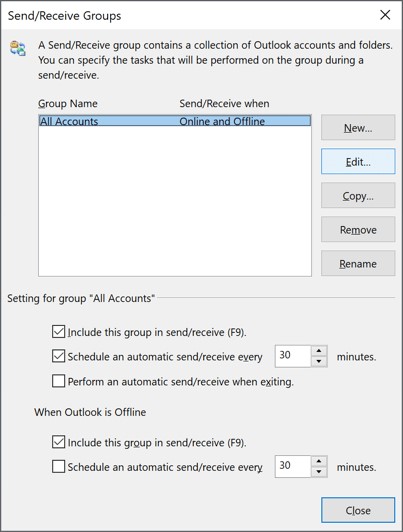Open the Edit... group settings button
This screenshot has height=532, width=403.
pyautogui.click(x=358, y=162)
